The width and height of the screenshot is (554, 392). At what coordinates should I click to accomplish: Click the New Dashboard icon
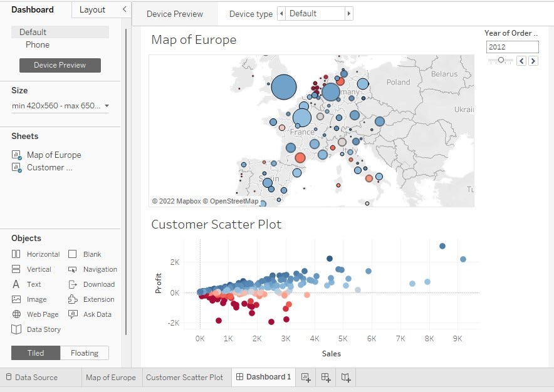tap(325, 377)
